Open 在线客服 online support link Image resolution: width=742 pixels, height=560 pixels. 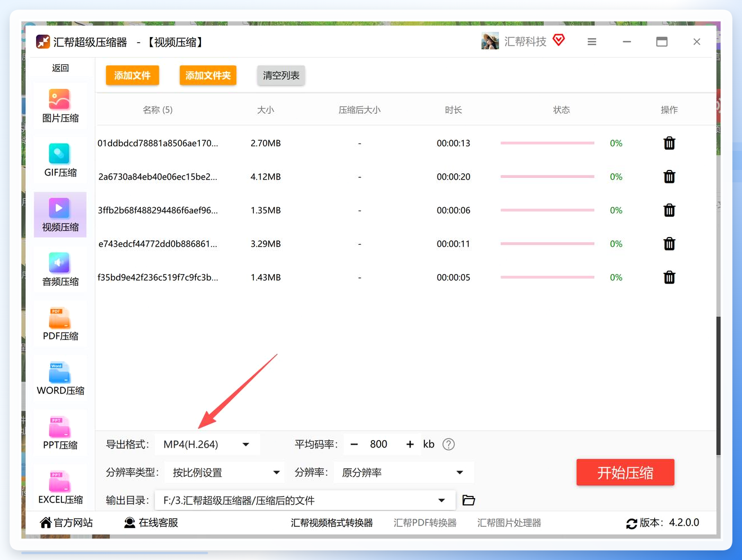[x=151, y=523]
